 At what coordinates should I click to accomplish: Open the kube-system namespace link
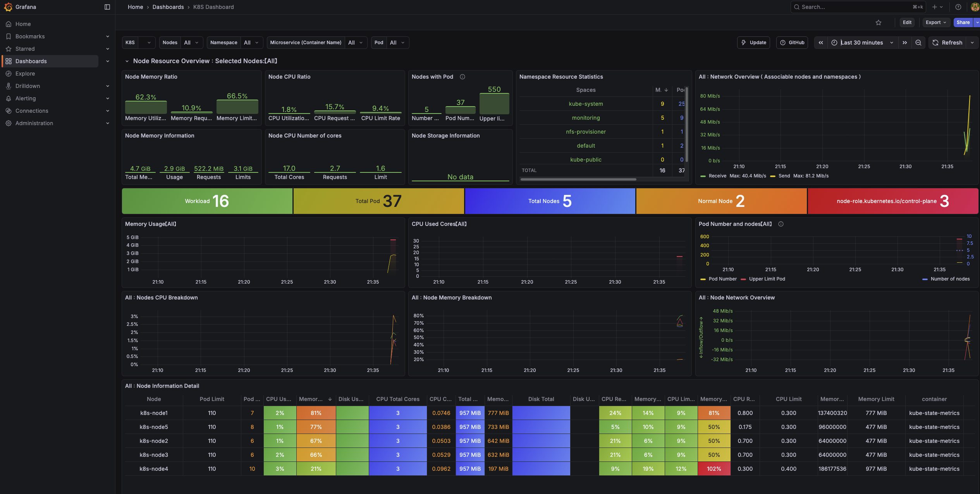(586, 104)
